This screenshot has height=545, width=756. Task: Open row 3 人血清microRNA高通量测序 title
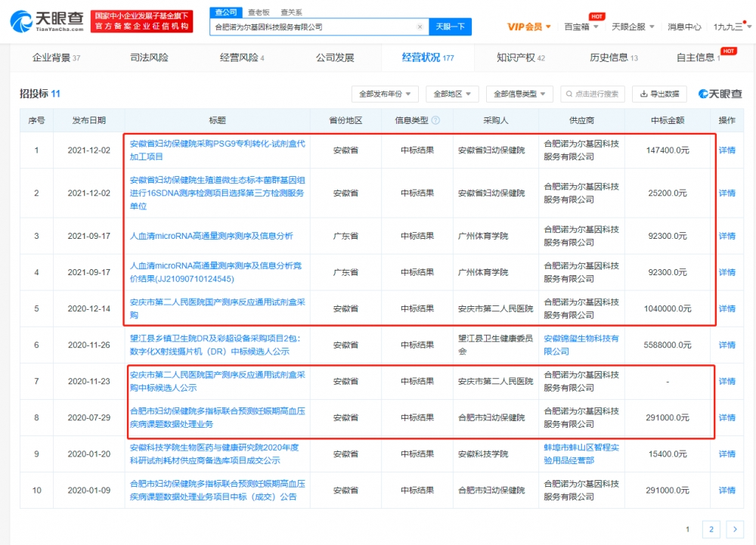tap(211, 236)
